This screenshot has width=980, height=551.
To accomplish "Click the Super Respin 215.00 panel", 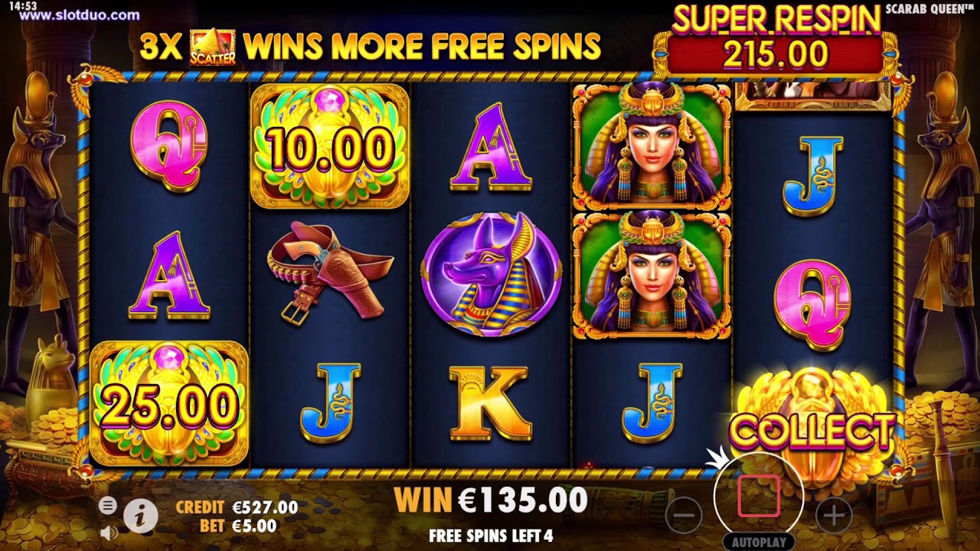I will pyautogui.click(x=776, y=42).
